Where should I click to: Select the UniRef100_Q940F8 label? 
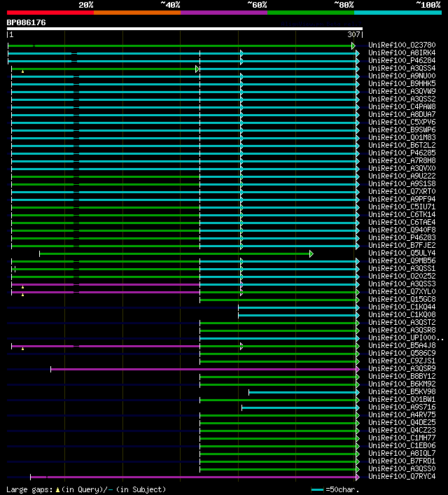coord(402,230)
